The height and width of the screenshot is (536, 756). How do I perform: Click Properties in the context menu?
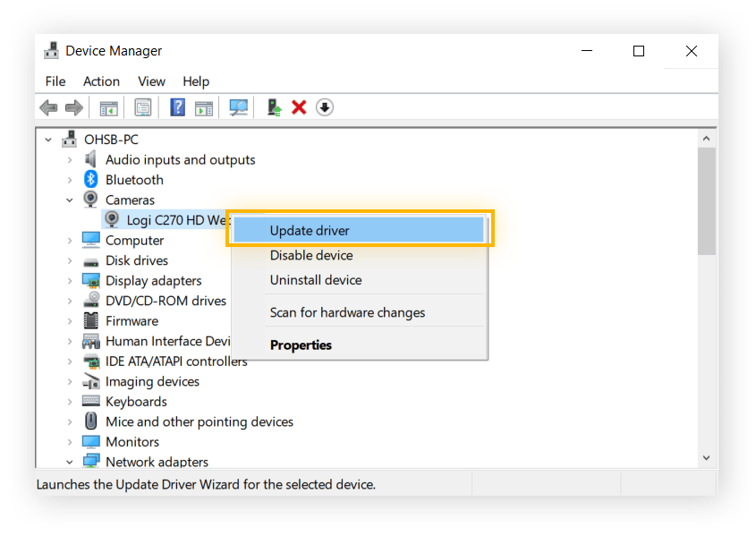tap(301, 345)
